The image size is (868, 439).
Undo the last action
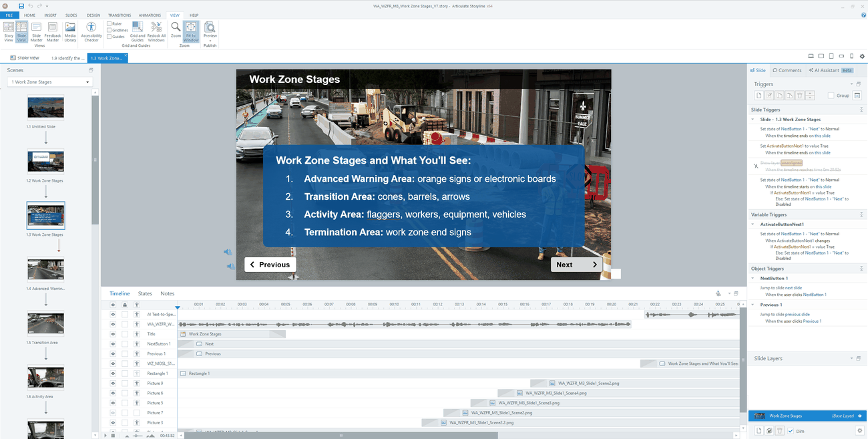[31, 5]
